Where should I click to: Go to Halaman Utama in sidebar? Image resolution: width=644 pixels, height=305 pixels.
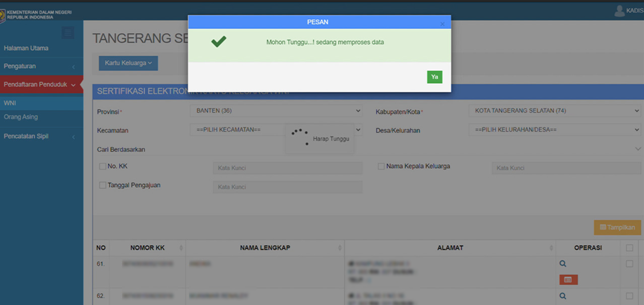click(x=26, y=48)
